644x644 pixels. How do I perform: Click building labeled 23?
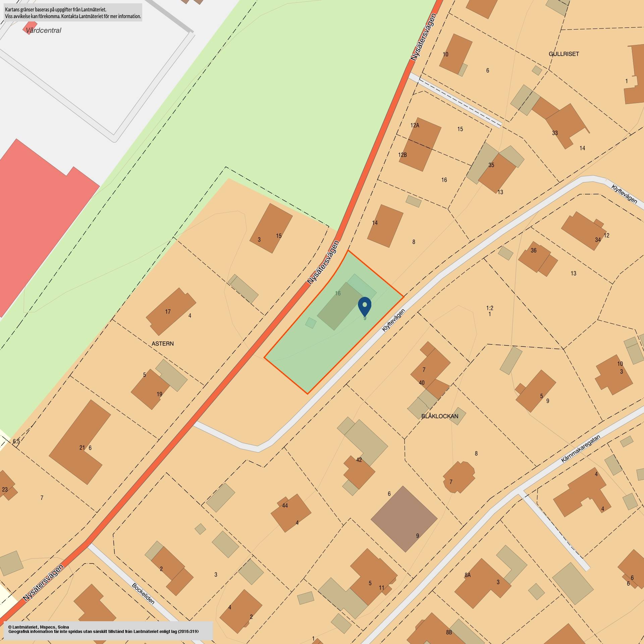tap(6, 486)
